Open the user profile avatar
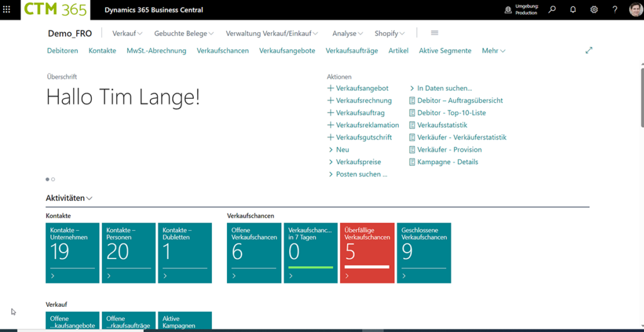Screen dimensions: 644x332 coord(636,9)
